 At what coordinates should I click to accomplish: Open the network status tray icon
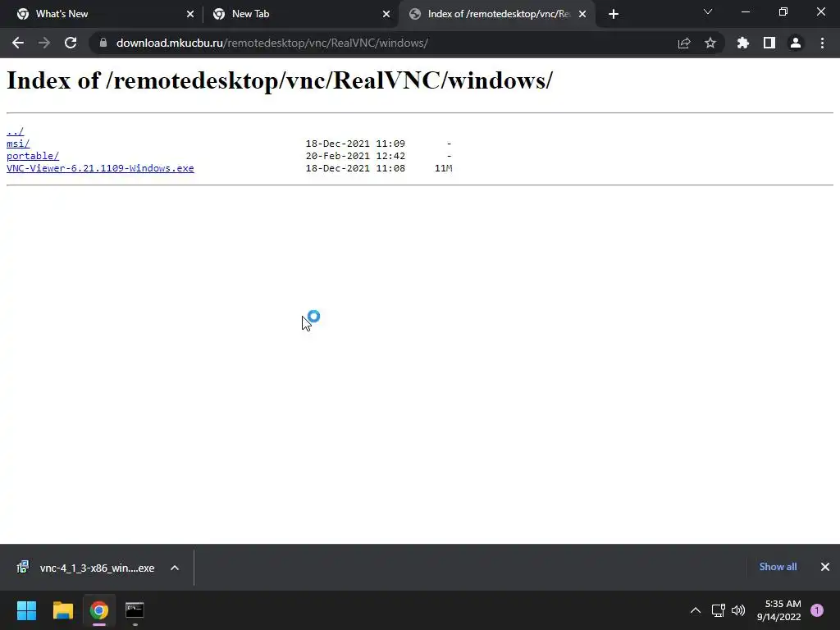click(718, 610)
